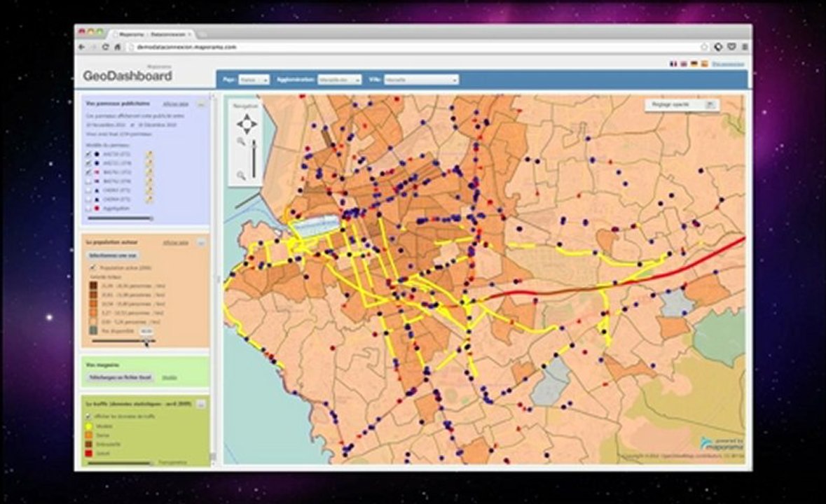The width and height of the screenshot is (826, 504).
Task: Collapse the active population section
Action: pos(201,242)
